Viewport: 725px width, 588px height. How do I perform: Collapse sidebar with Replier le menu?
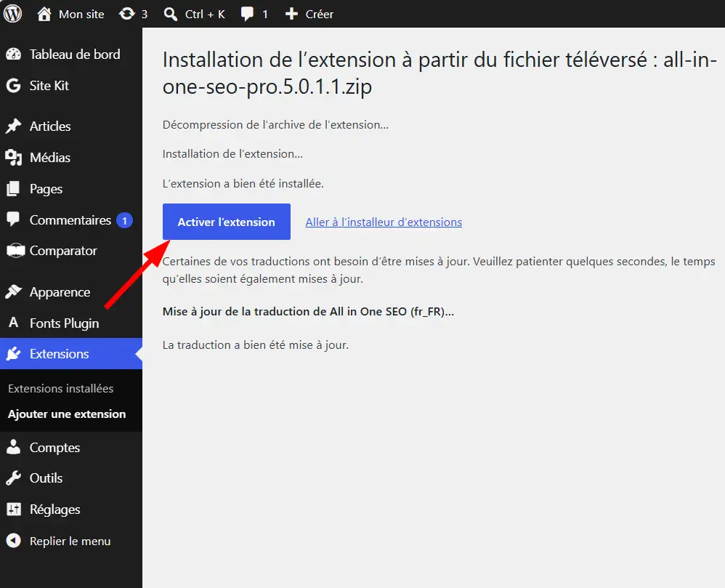(x=71, y=541)
